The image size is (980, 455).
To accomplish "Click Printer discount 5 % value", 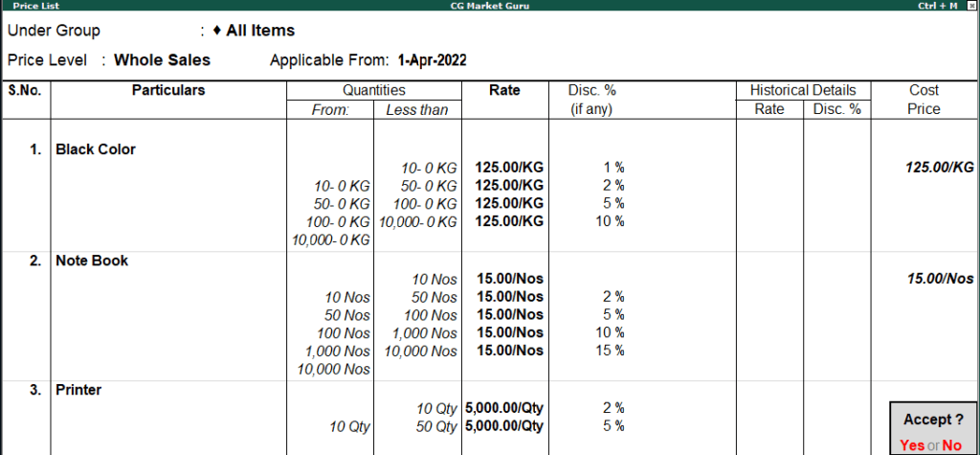I will tap(613, 426).
